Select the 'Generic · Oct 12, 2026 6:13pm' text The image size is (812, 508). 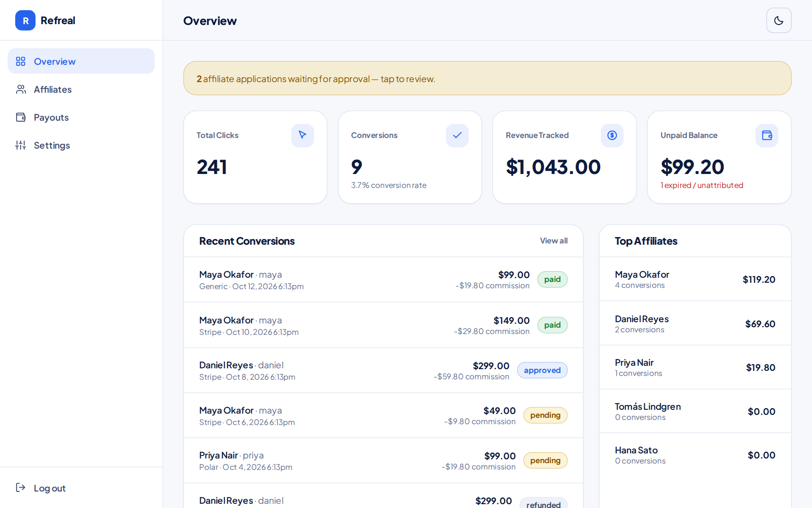pyautogui.click(x=252, y=286)
